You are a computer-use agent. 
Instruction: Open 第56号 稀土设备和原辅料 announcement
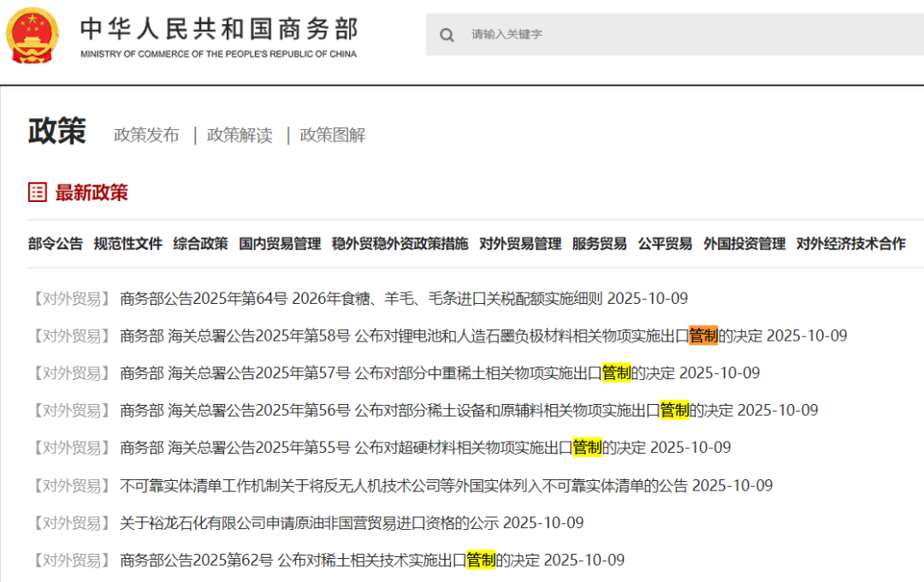(427, 410)
